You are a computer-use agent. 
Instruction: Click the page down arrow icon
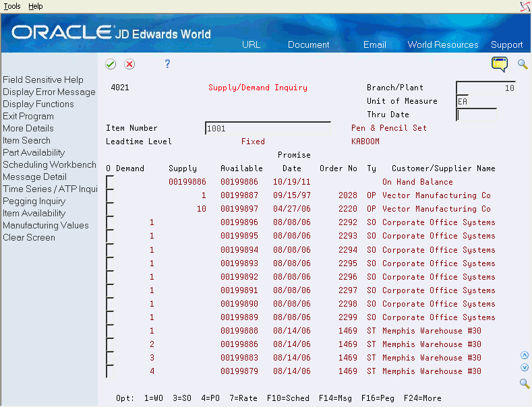coord(525,368)
